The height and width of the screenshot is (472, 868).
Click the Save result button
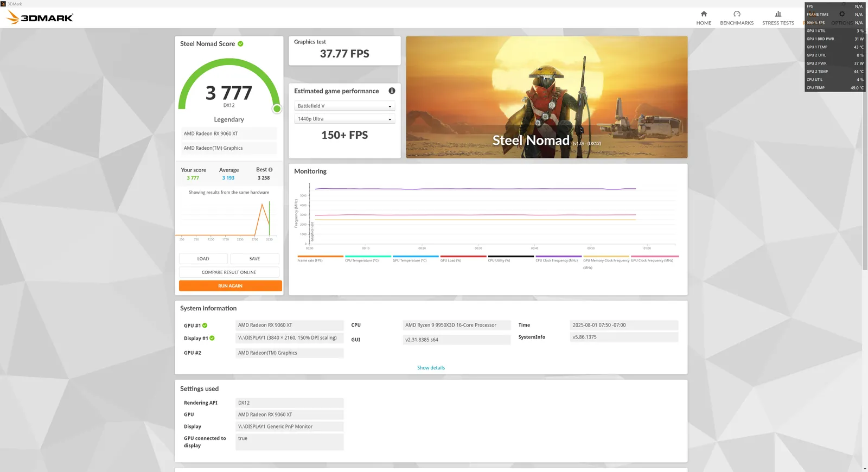point(254,259)
